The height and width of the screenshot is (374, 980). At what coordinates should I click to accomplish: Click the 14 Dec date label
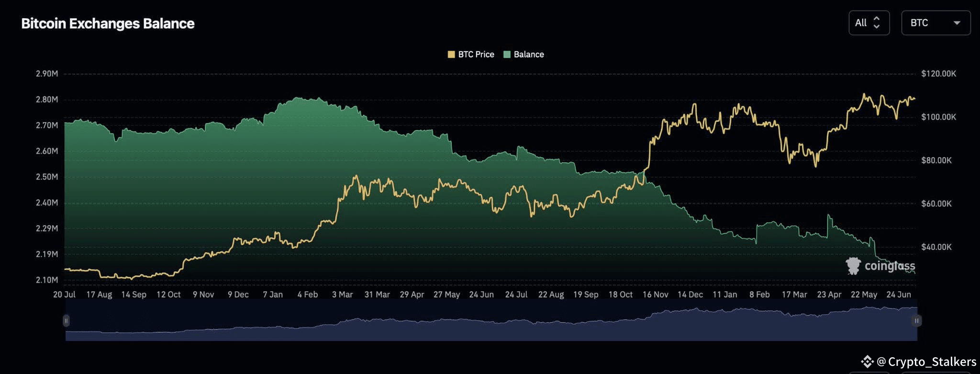690,295
